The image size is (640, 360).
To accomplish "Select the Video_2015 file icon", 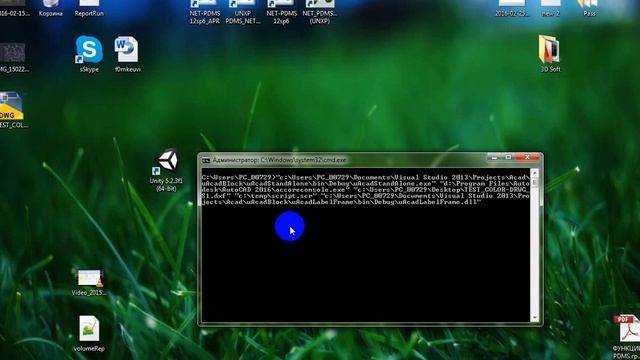I will point(89,282).
